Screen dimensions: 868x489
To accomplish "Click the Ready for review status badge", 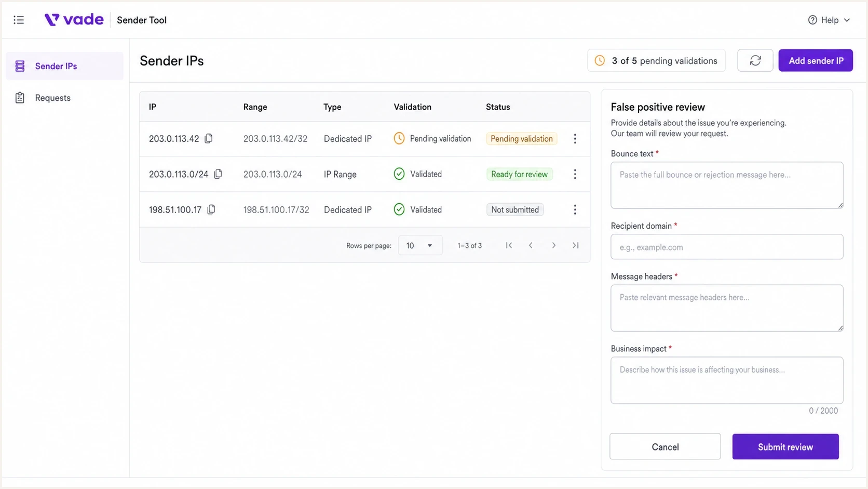I will tap(519, 174).
